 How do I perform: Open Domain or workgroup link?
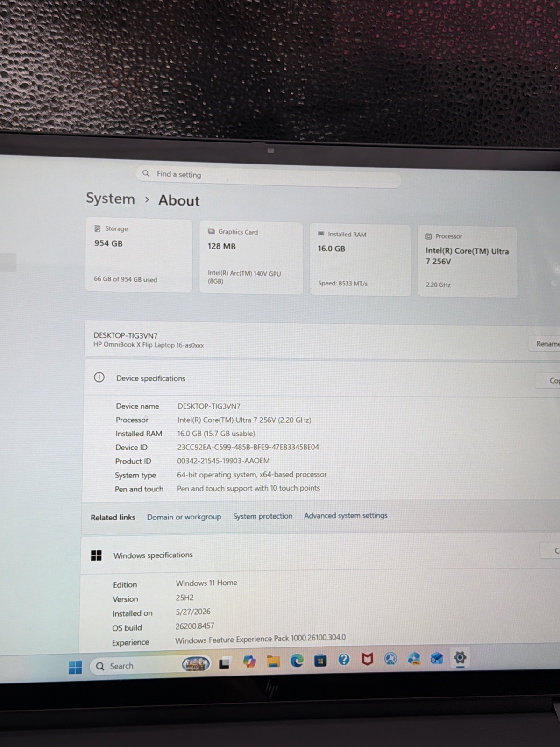point(184,517)
